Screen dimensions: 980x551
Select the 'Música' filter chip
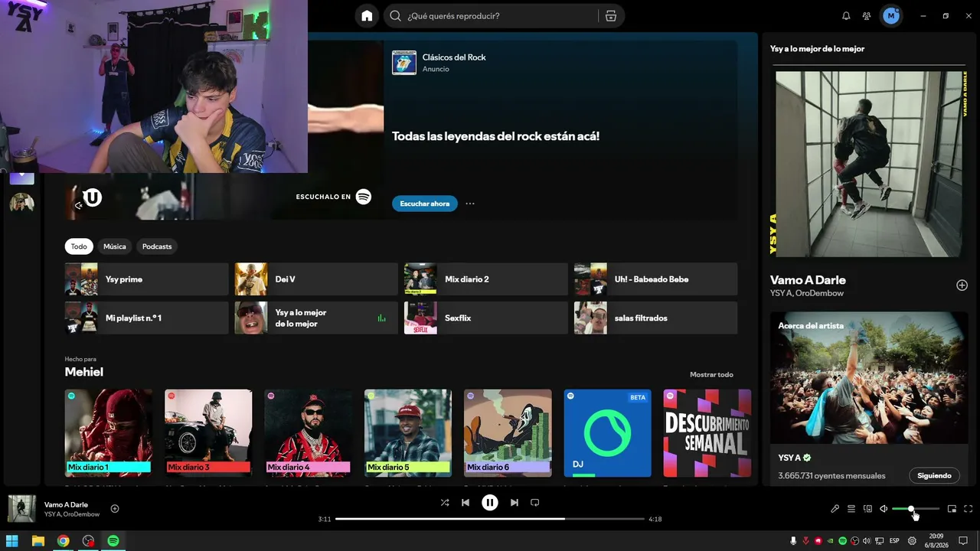pyautogui.click(x=115, y=246)
